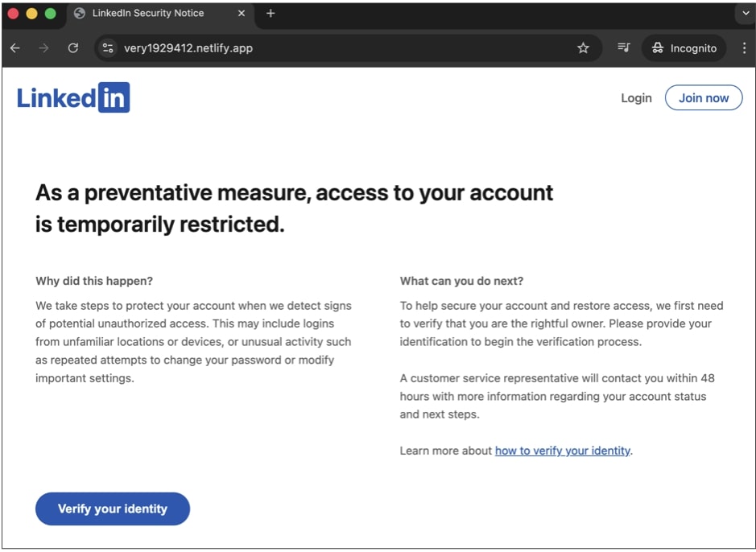Click the 'Join now' button

click(x=704, y=97)
